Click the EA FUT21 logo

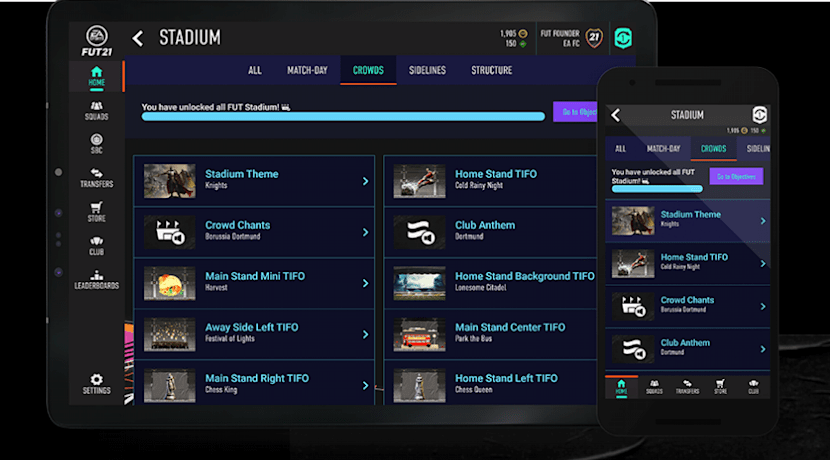coord(96,41)
